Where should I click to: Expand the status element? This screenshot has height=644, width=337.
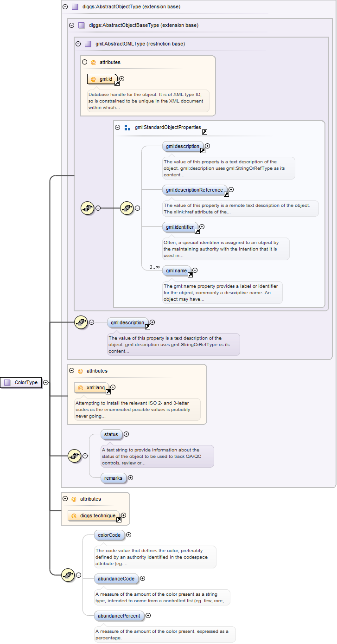[x=126, y=434]
